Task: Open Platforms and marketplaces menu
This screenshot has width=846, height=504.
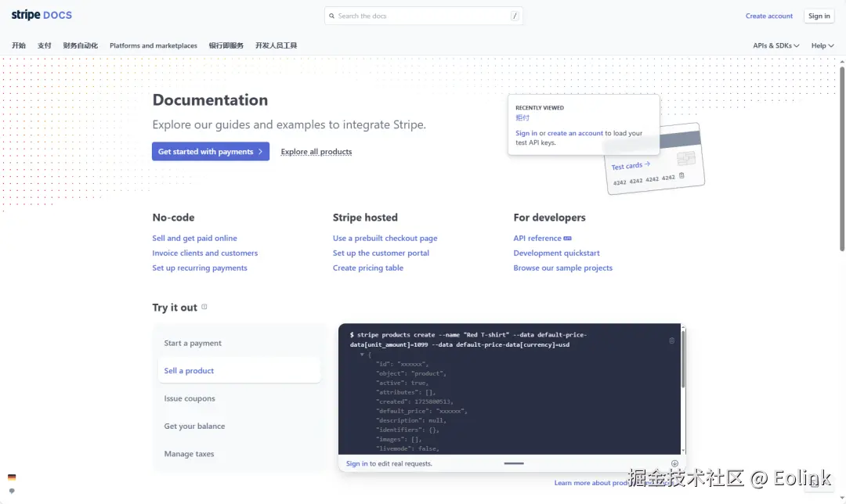Action: (154, 46)
